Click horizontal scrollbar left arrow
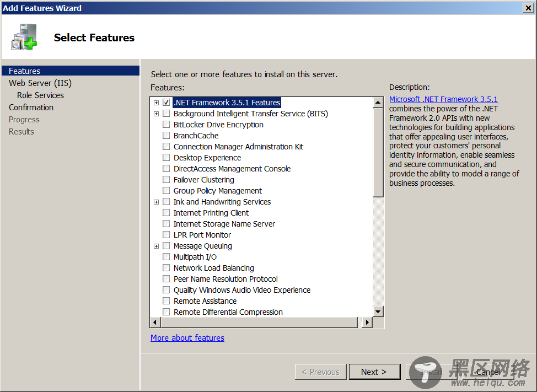The height and width of the screenshot is (392, 537). [155, 322]
